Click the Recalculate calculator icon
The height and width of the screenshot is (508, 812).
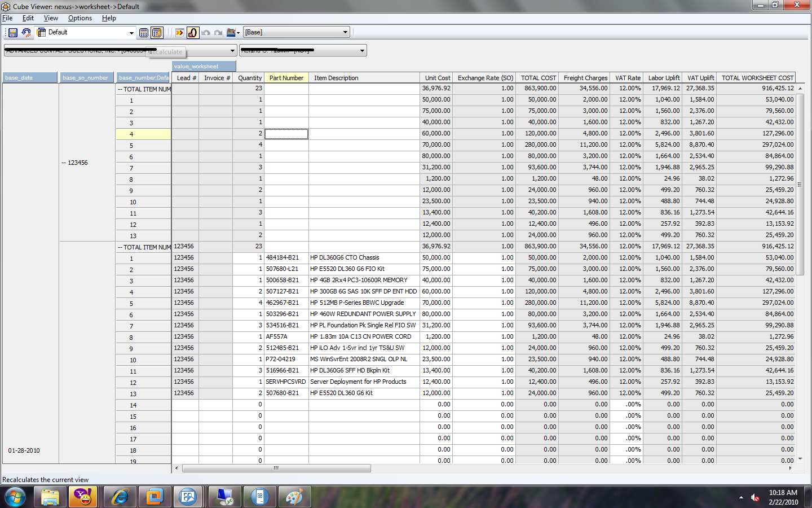pyautogui.click(x=144, y=33)
